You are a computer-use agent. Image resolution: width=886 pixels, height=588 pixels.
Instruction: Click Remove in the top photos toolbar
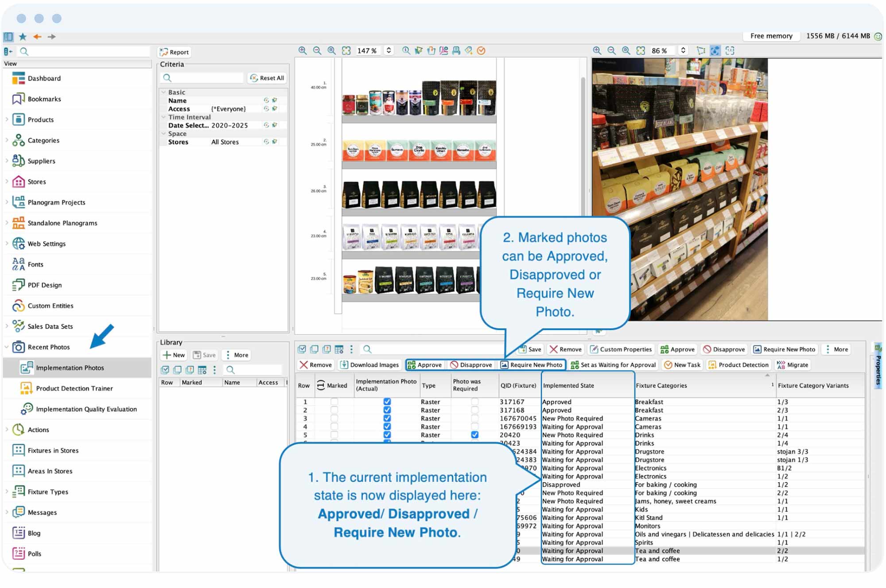[566, 349]
